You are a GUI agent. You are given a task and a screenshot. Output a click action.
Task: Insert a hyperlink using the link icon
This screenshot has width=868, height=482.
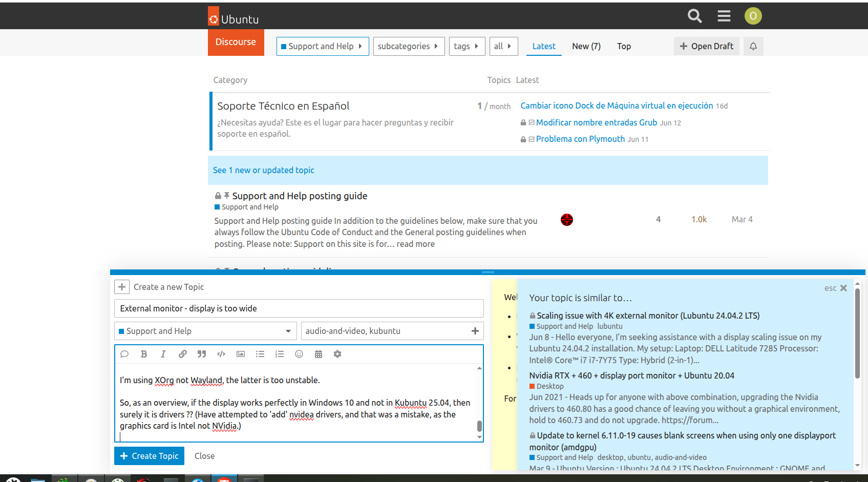182,354
